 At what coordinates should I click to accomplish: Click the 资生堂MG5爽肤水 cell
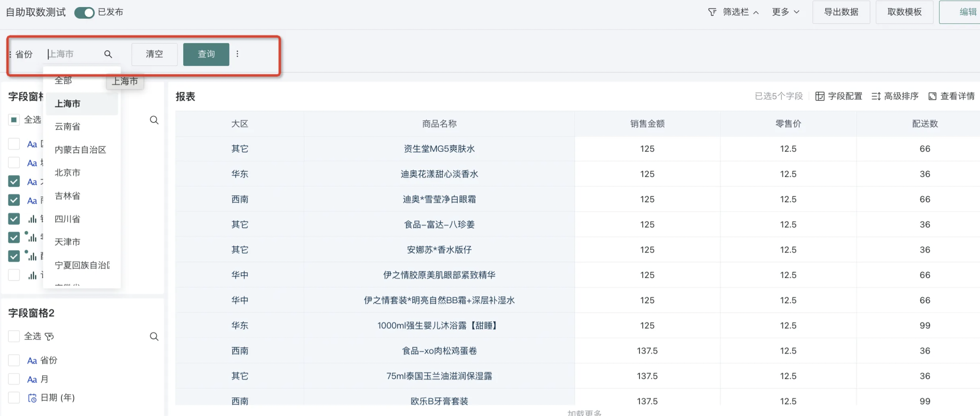[439, 149]
